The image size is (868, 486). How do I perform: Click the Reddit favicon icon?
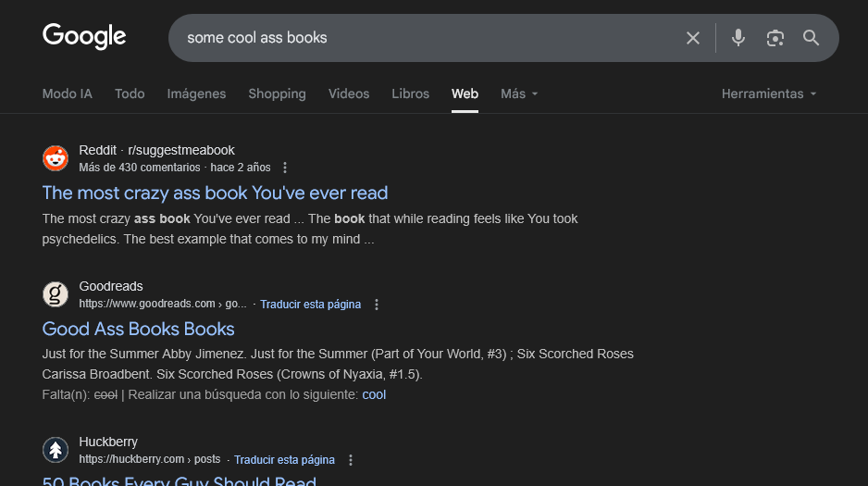(56, 158)
